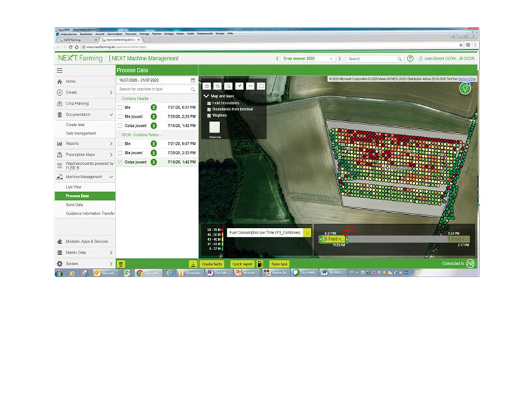532x399 pixels.
Task: Check Ble jouard under IDEAL Combine Series
Action: pos(120,153)
